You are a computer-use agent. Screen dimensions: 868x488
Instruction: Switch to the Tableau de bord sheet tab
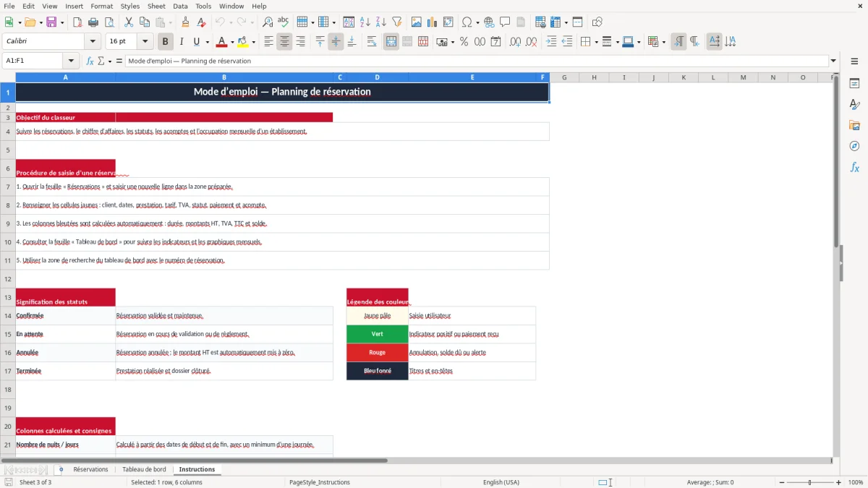tap(144, 469)
